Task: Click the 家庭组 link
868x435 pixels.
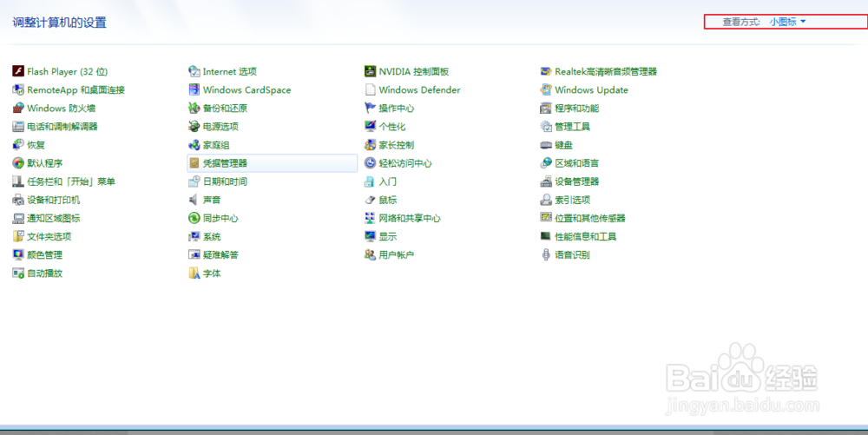Action: [216, 145]
